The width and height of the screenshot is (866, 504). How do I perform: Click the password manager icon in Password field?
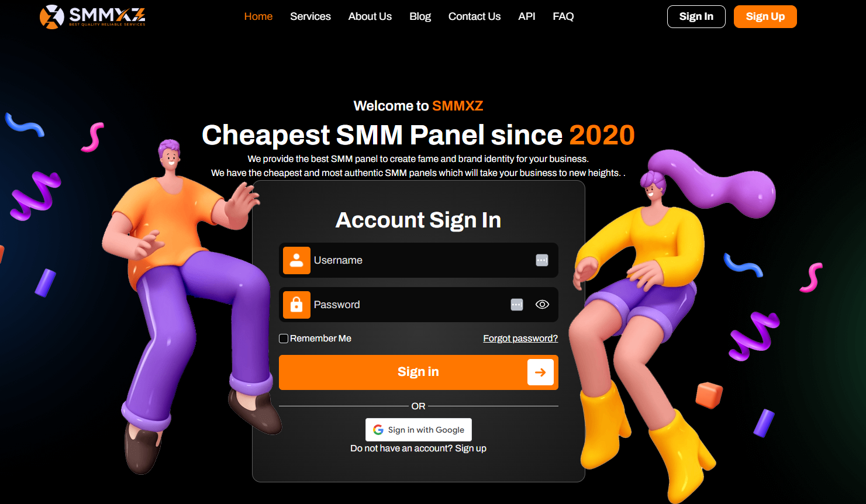pos(517,305)
